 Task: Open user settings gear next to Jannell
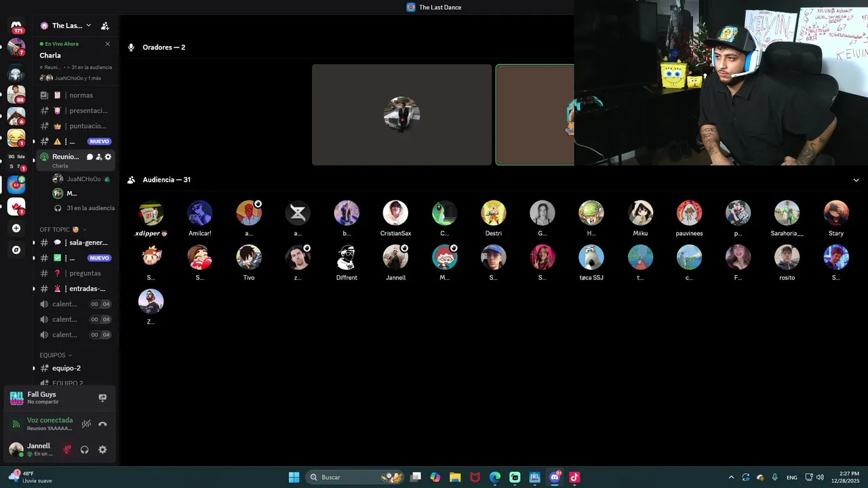pos(102,449)
